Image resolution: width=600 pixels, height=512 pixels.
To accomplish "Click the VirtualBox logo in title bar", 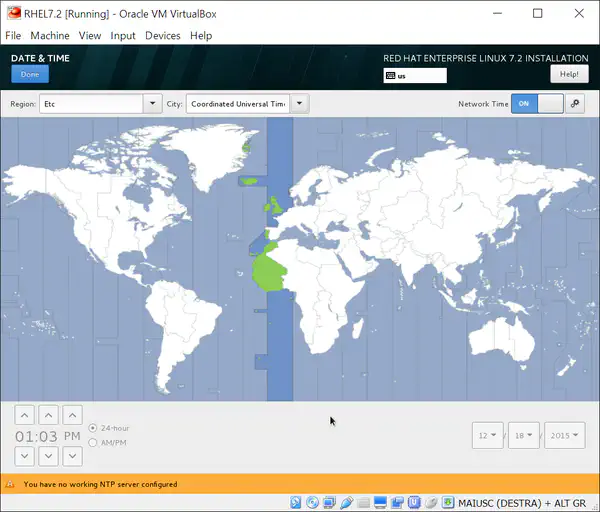I will (12, 13).
